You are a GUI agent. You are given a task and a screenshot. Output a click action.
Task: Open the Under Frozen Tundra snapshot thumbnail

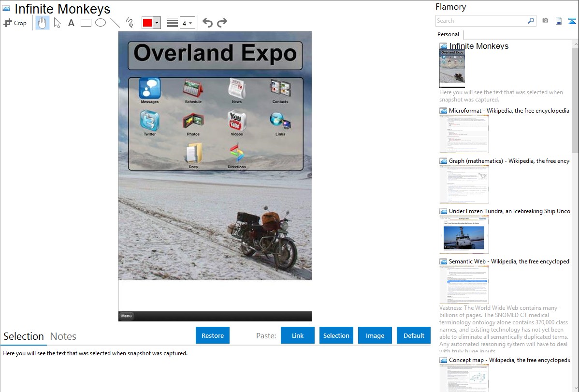tap(464, 234)
